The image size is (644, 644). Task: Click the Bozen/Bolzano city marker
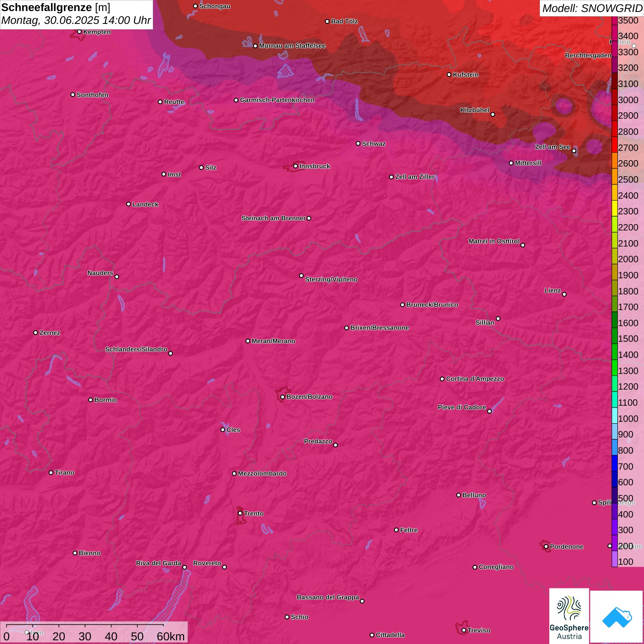click(282, 397)
